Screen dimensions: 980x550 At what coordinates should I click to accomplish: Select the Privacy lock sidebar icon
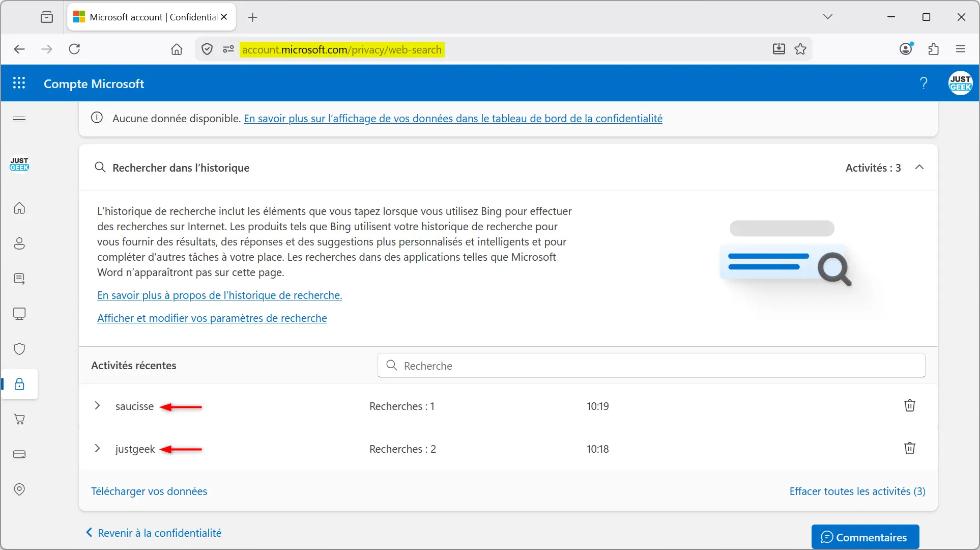tap(19, 384)
